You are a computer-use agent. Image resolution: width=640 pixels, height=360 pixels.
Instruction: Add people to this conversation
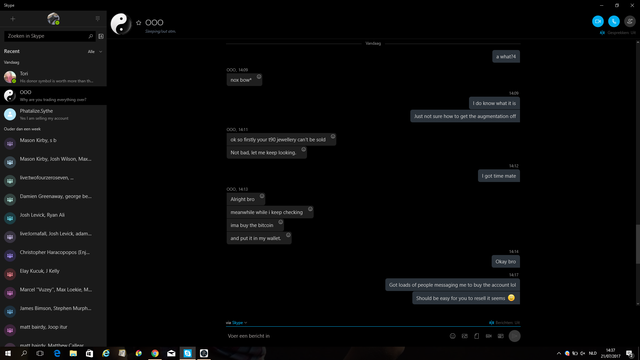(x=630, y=21)
